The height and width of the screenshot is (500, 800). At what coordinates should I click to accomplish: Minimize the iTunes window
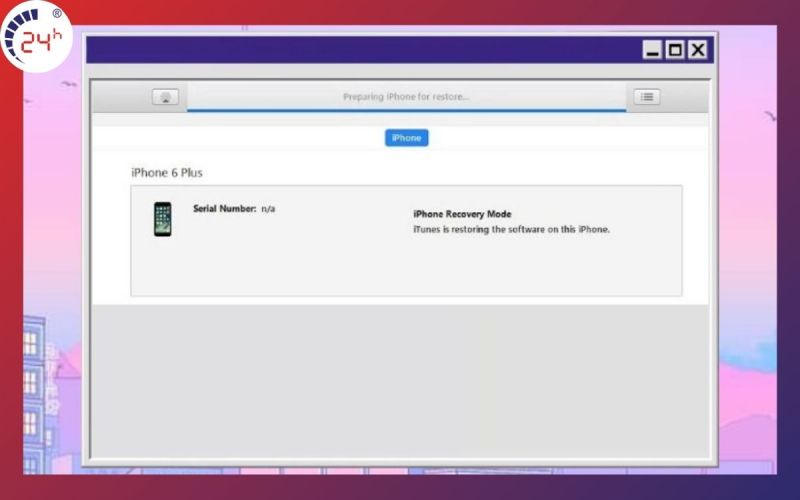point(653,50)
